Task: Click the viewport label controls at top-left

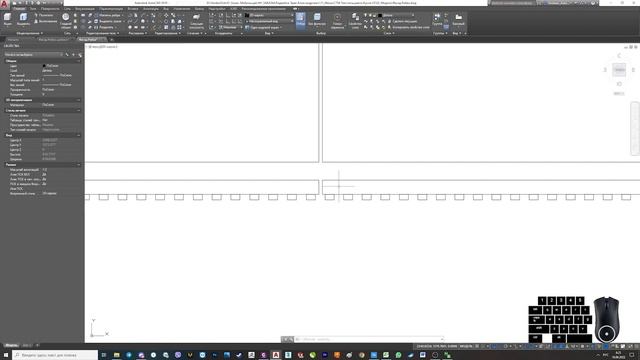Action: point(103,47)
